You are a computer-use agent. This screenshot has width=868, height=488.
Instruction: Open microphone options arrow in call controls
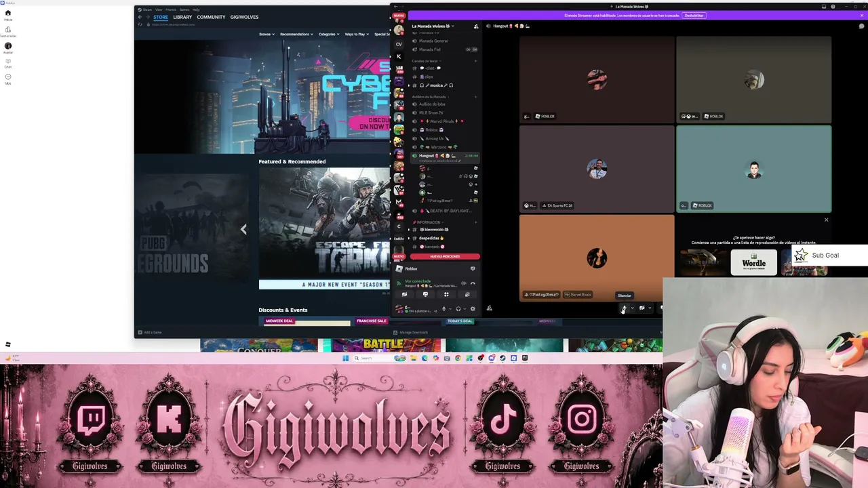632,308
